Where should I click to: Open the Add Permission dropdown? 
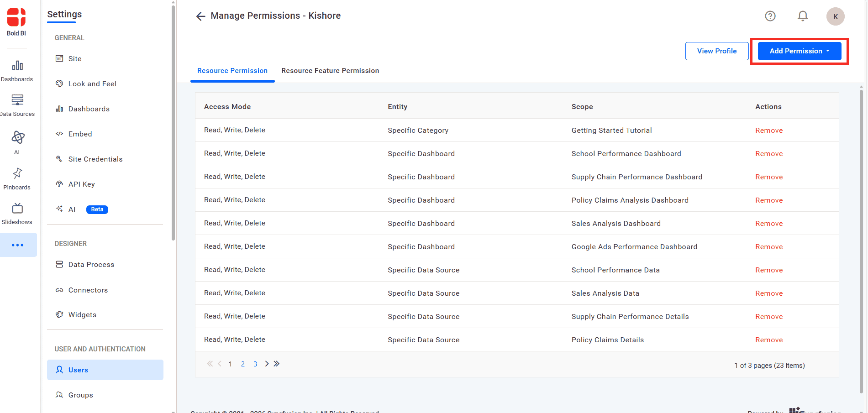tap(799, 51)
